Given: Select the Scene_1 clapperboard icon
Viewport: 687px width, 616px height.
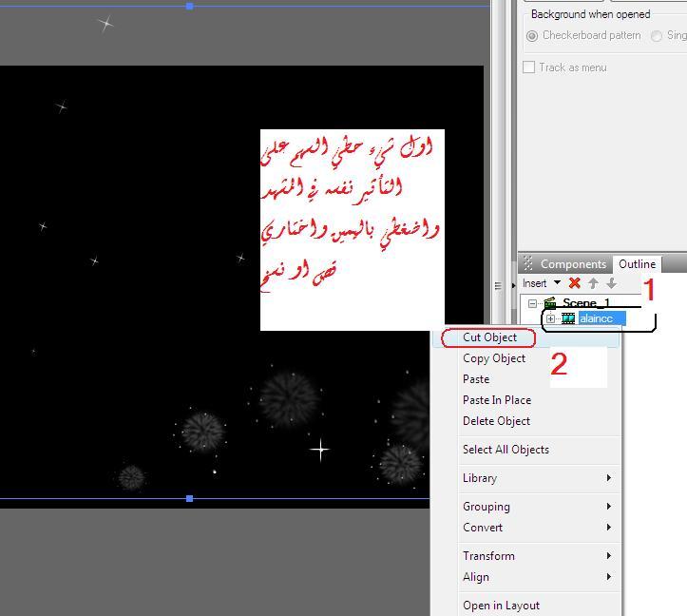Looking at the screenshot, I should click(549, 303).
